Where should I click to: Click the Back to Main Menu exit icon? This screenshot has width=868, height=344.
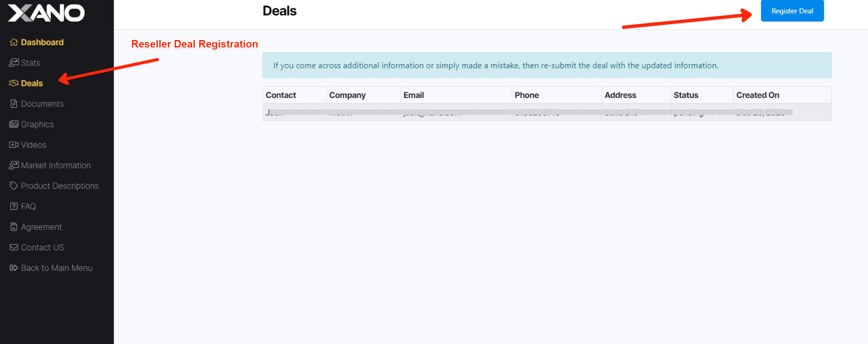coord(14,268)
